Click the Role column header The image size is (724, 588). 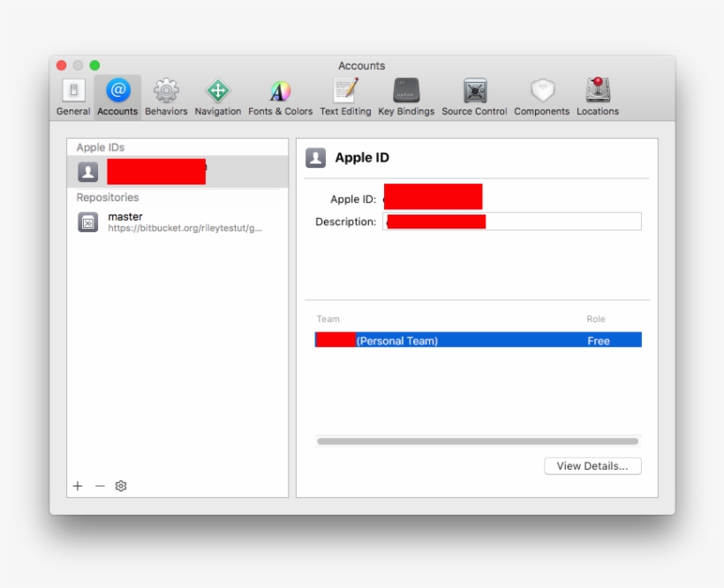click(x=596, y=319)
